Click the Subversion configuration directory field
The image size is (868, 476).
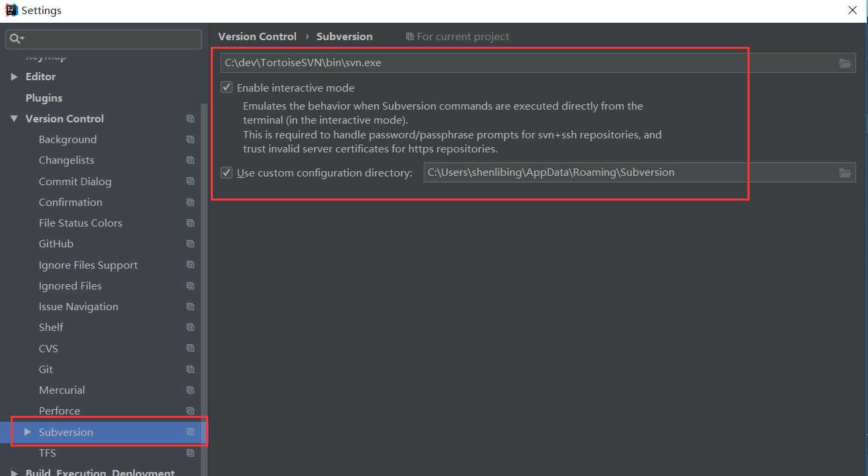pos(640,172)
